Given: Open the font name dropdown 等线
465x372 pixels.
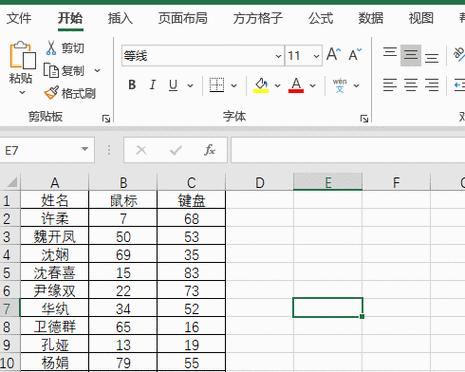Looking at the screenshot, I should [x=278, y=56].
